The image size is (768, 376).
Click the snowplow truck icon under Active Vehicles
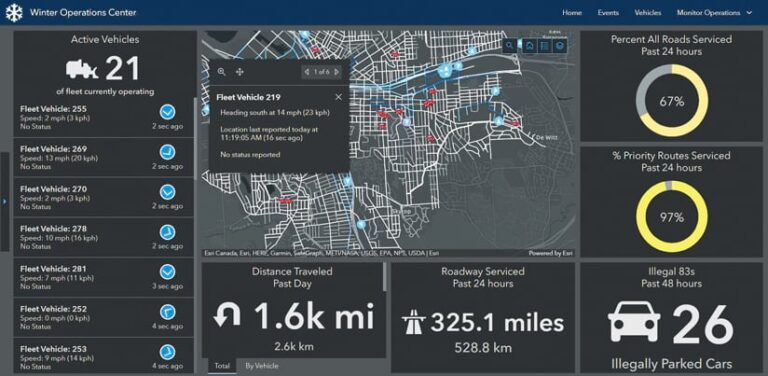(82, 69)
